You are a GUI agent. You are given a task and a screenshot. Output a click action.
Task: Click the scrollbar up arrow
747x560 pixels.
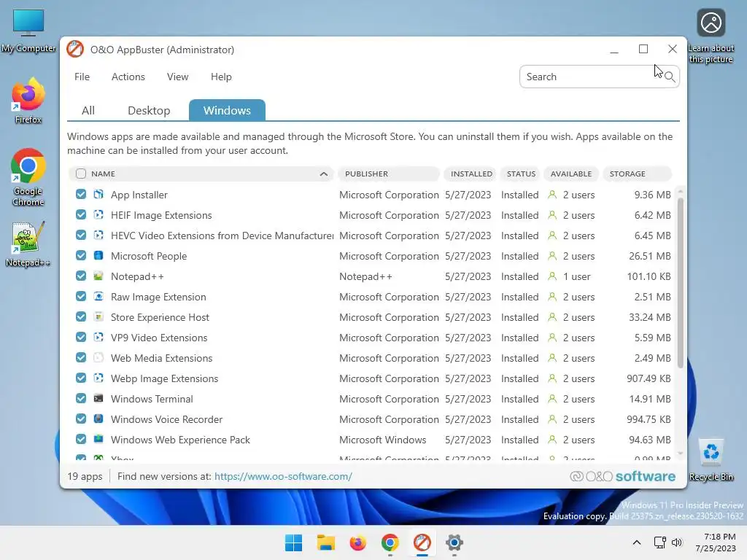681,191
